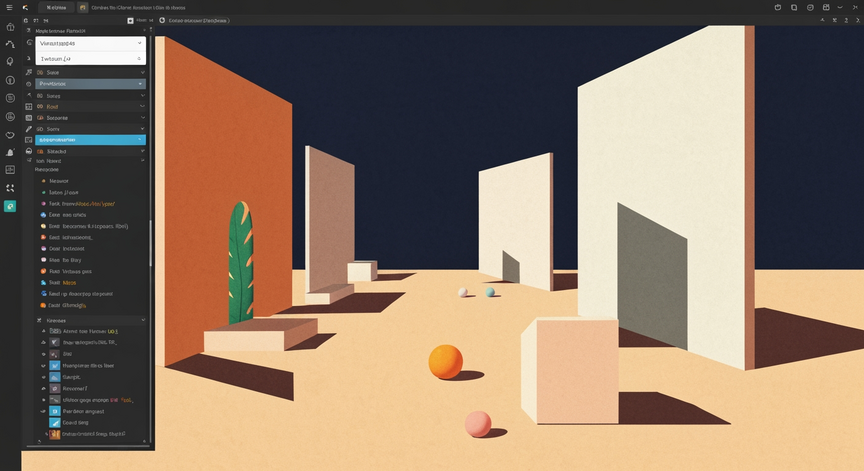Expand the Road row chevron
The width and height of the screenshot is (864, 471).
tap(143, 106)
